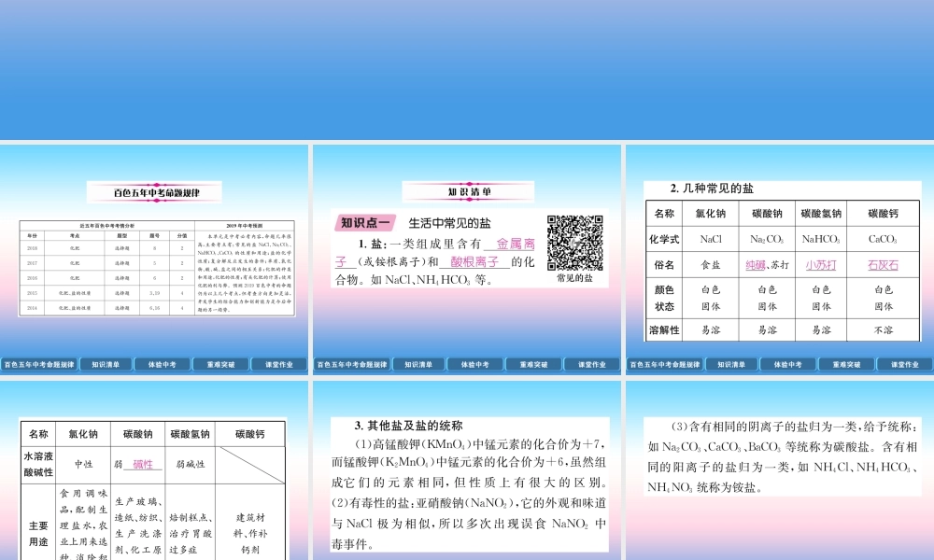The height and width of the screenshot is (560, 934).
Task: Click 课堂作业 tab in the 命题规律 slide
Action: click(278, 364)
